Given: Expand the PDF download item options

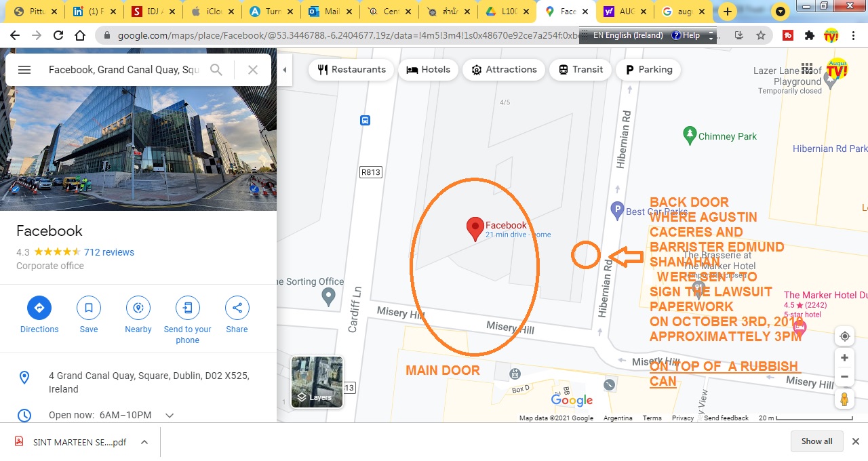Looking at the screenshot, I should point(144,442).
